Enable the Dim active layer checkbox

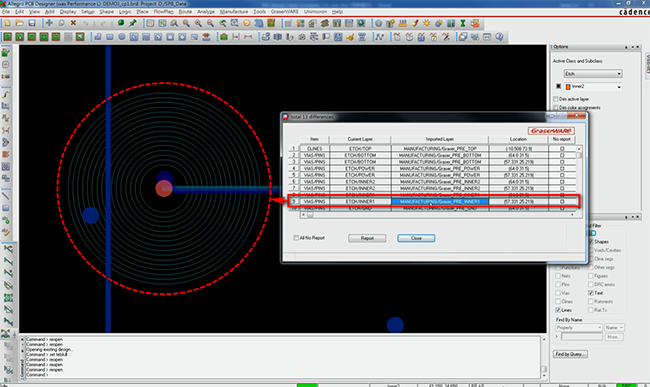click(555, 99)
